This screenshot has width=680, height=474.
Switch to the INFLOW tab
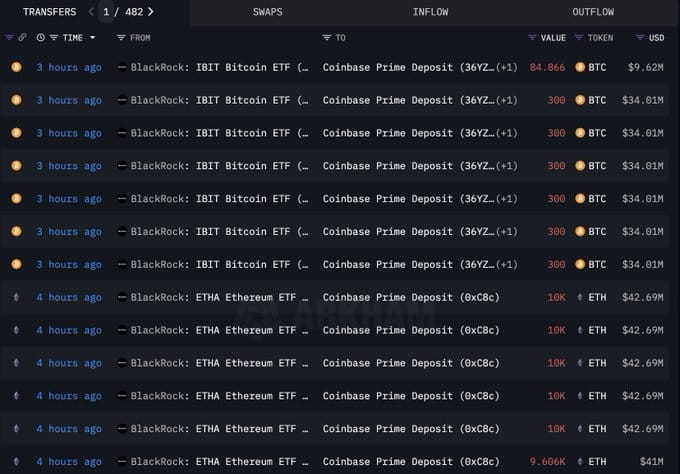(430, 12)
